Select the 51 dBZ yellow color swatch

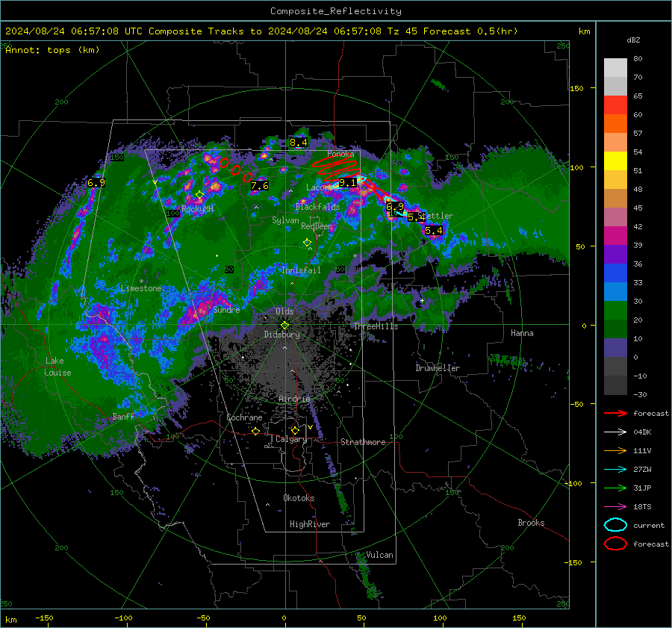(615, 161)
